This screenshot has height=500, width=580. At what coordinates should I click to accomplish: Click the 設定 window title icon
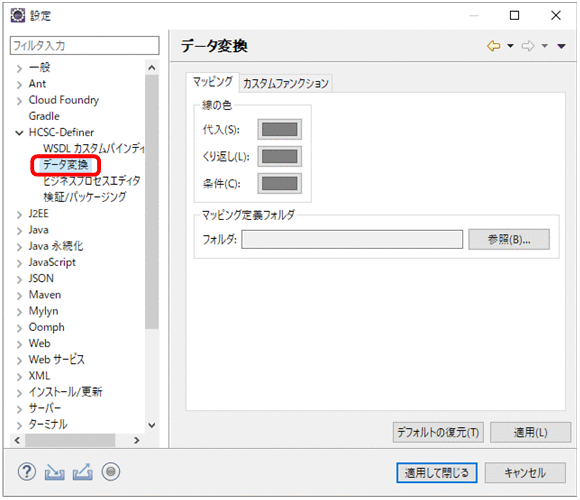coord(18,16)
